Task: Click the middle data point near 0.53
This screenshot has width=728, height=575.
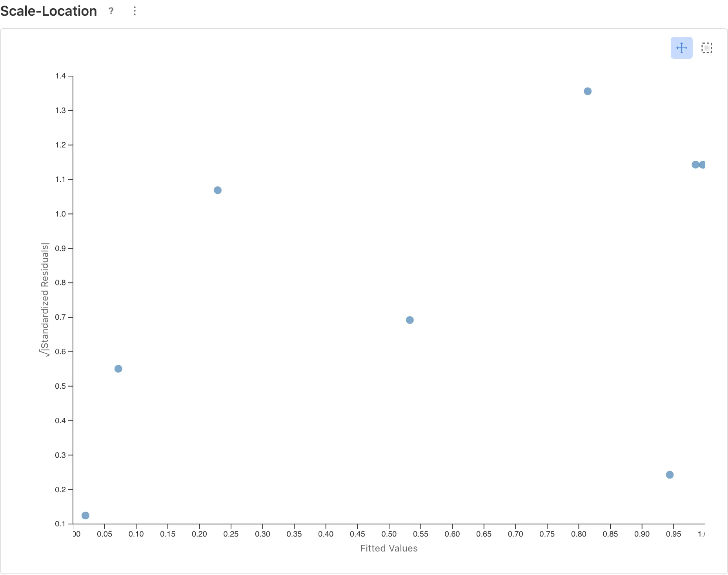Action: coord(409,320)
